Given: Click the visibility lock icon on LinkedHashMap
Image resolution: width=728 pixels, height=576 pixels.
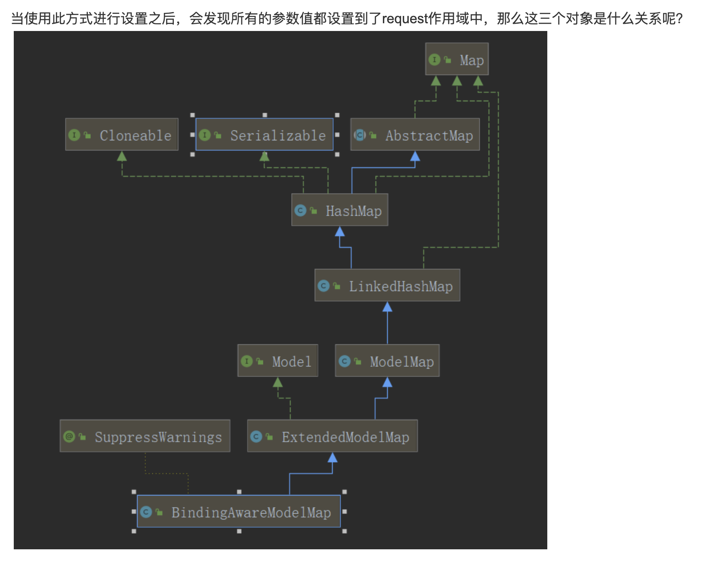Looking at the screenshot, I should click(x=336, y=286).
